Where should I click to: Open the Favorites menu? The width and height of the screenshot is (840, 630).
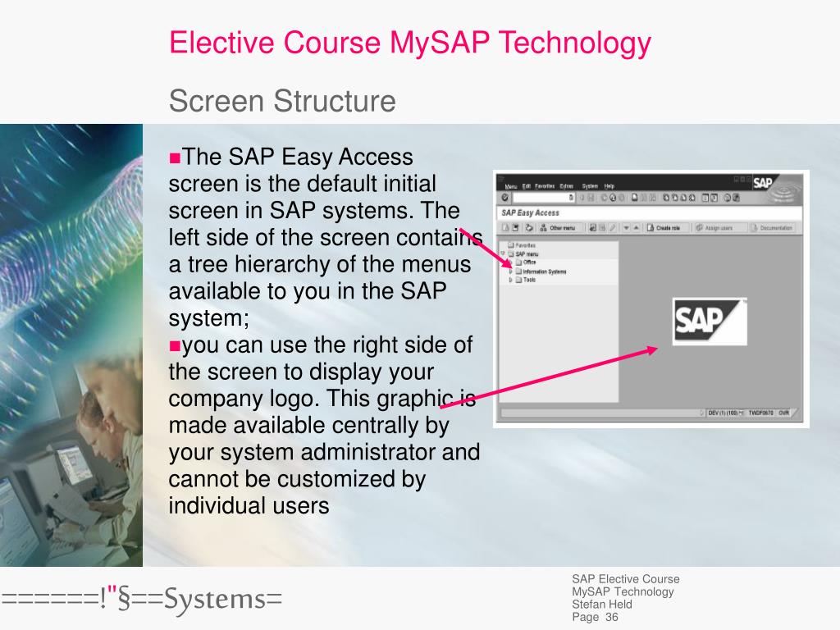(545, 186)
